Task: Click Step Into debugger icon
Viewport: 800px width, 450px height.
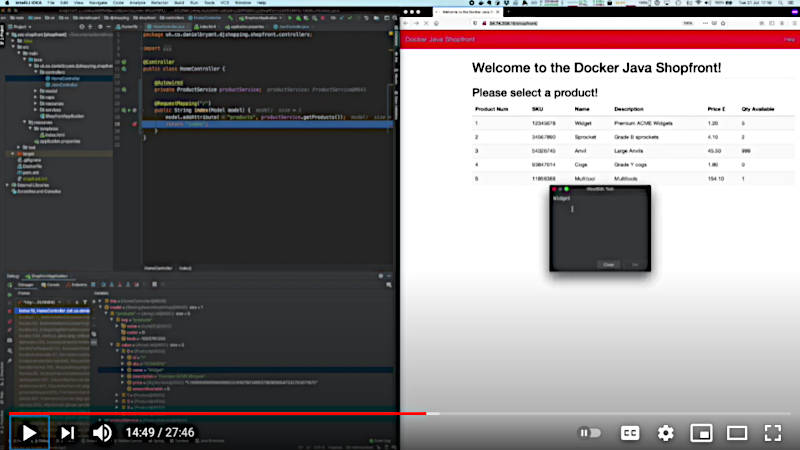Action: click(111, 285)
